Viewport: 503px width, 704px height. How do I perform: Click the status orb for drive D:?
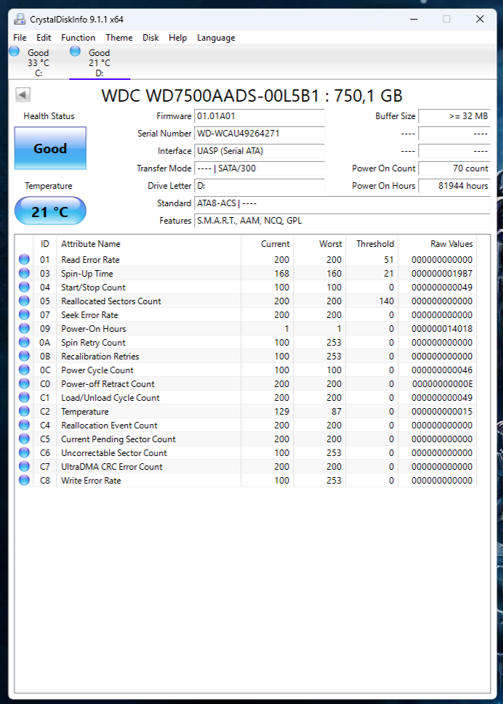(75, 51)
